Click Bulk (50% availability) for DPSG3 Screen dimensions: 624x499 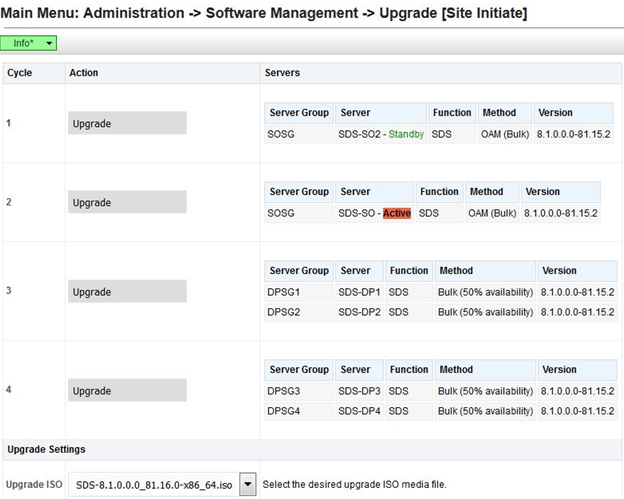[485, 391]
